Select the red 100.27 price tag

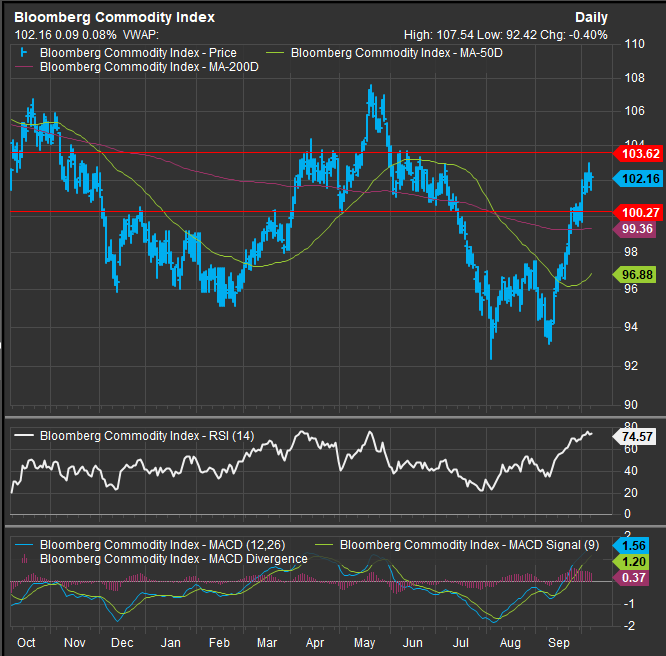[638, 212]
